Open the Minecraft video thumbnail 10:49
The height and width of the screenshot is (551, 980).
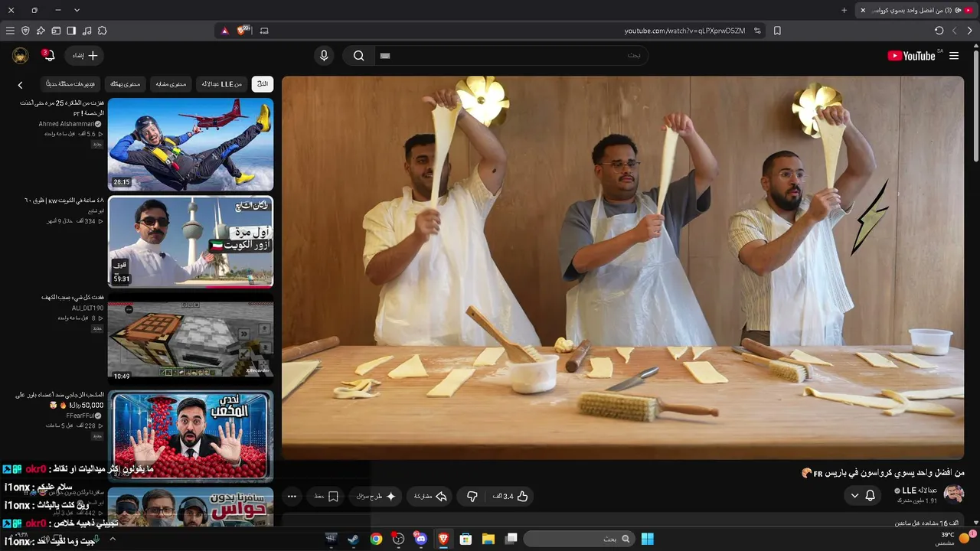point(191,338)
